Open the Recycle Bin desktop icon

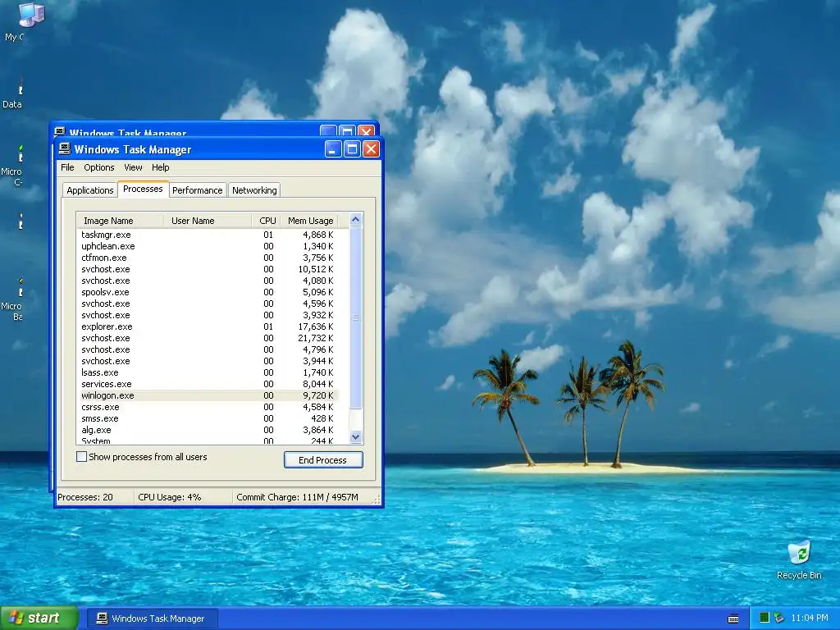799,560
